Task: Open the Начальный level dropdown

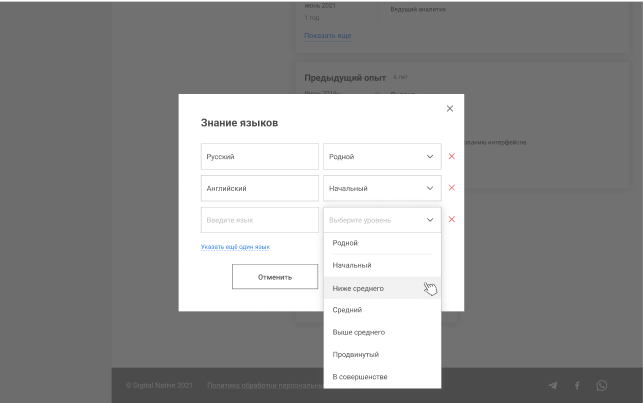Action: click(x=382, y=188)
